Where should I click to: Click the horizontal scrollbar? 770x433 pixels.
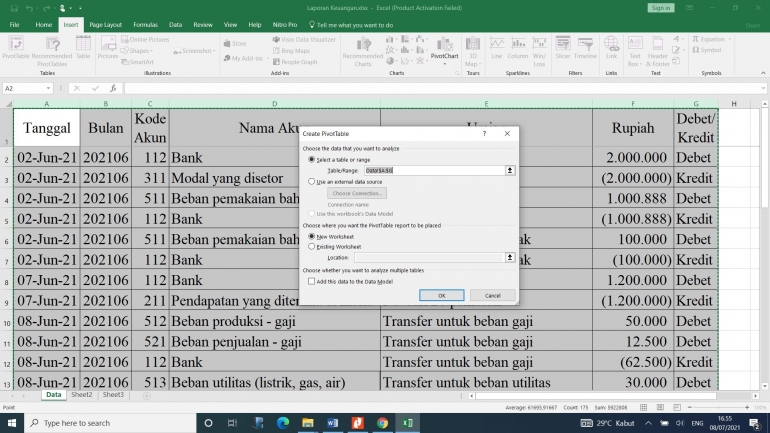(596, 396)
